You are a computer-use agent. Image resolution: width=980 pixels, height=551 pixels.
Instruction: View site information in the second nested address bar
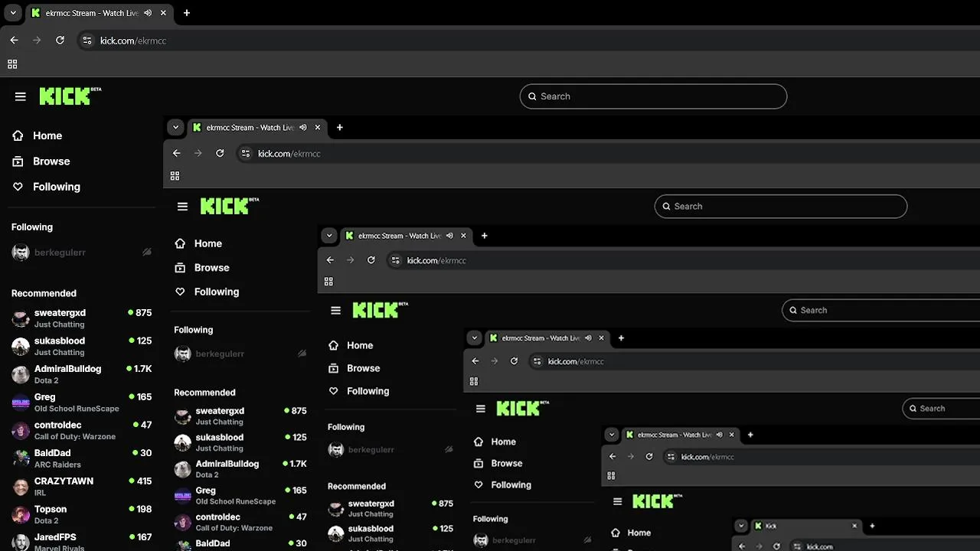(x=246, y=154)
